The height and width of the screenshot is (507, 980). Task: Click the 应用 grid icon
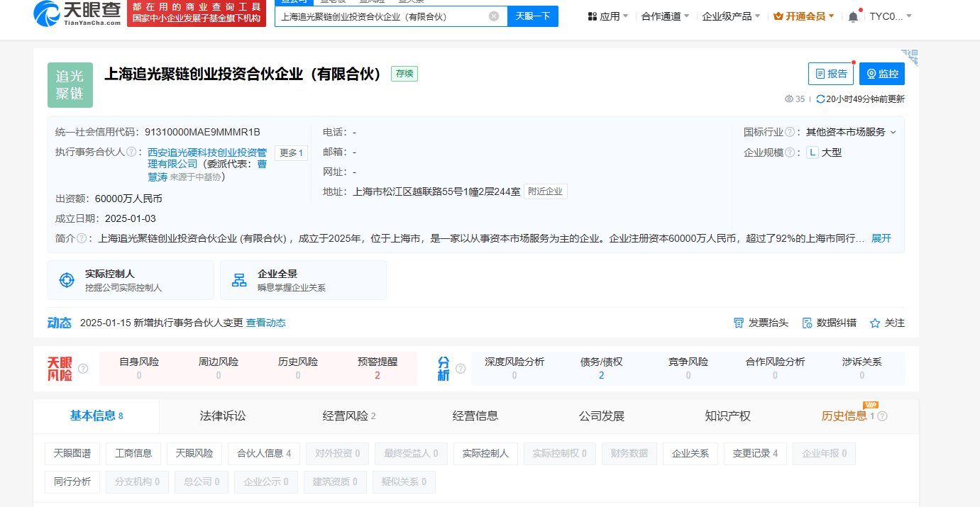click(x=592, y=16)
